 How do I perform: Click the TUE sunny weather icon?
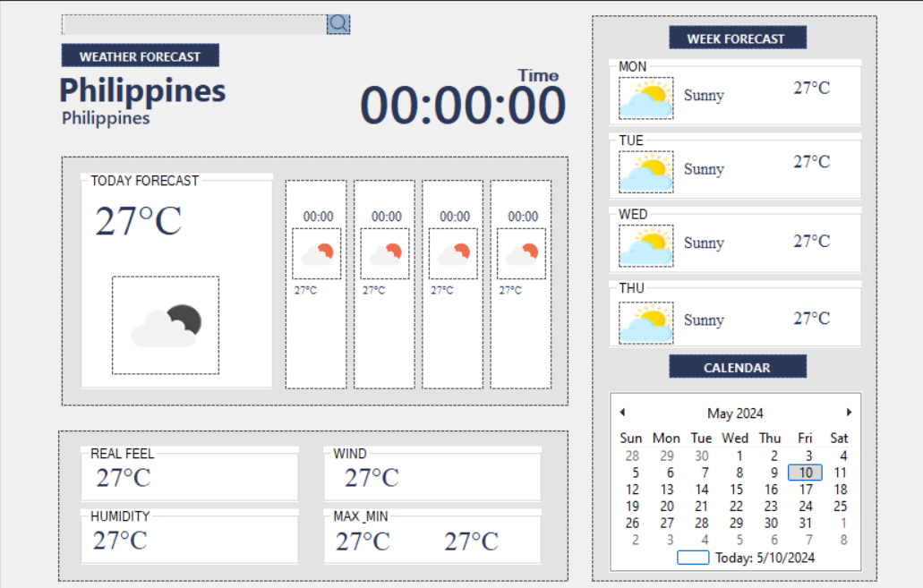(646, 172)
